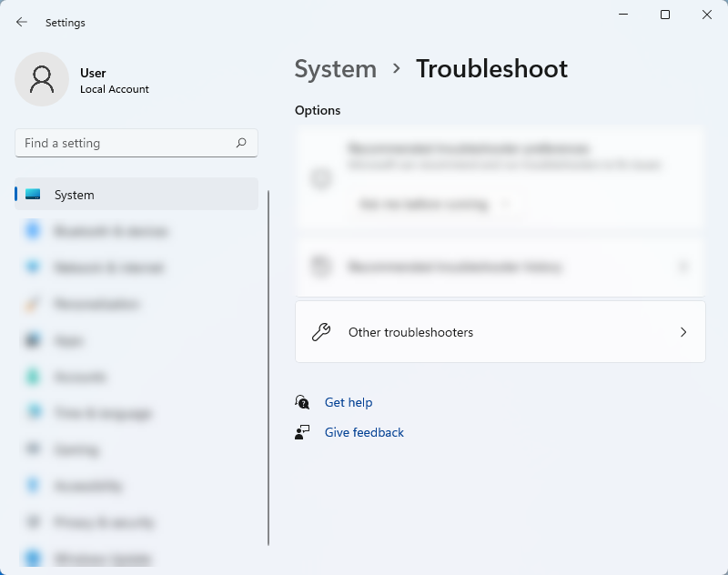Open the Get help link
728x575 pixels.
tap(349, 402)
